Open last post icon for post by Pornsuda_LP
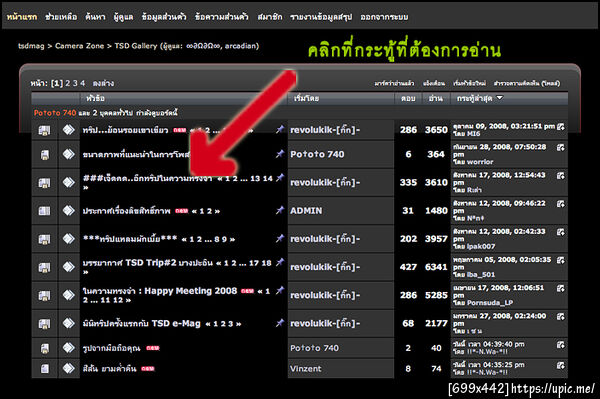The height and width of the screenshot is (399, 600). click(561, 288)
